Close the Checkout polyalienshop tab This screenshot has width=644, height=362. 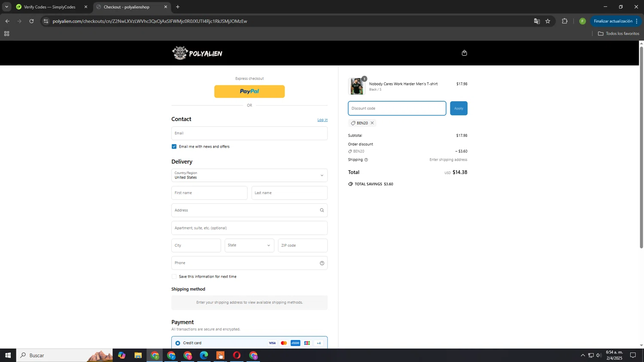(166, 7)
